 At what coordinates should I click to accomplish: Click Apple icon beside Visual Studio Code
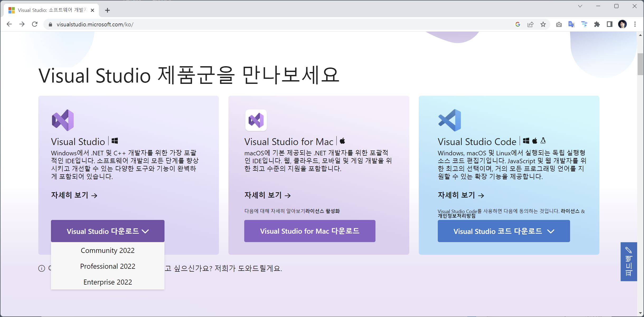535,141
